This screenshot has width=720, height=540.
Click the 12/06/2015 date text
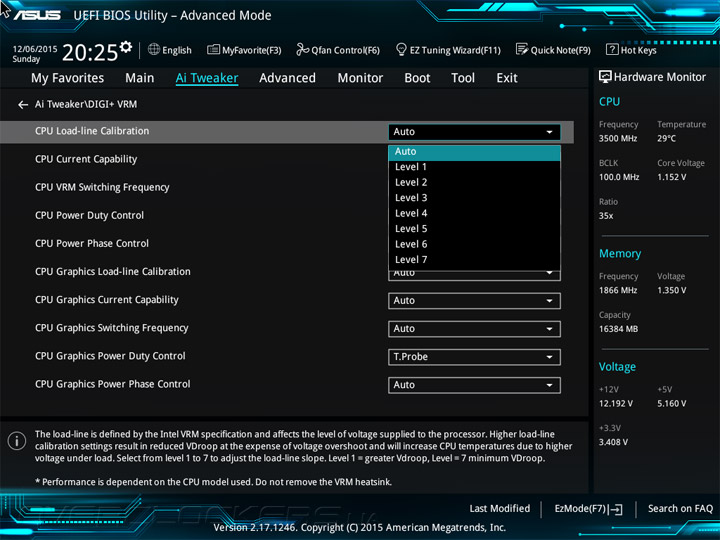(35, 49)
